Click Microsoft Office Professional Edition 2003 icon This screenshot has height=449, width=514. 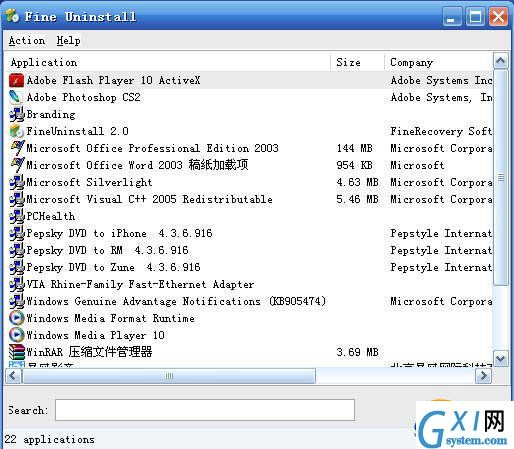pos(16,148)
